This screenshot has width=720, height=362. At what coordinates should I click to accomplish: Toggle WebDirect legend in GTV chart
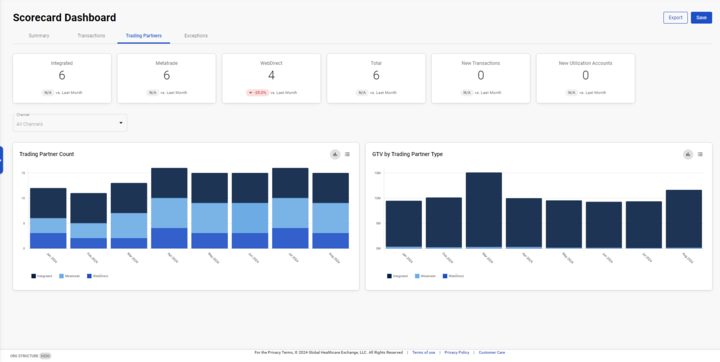[453, 276]
